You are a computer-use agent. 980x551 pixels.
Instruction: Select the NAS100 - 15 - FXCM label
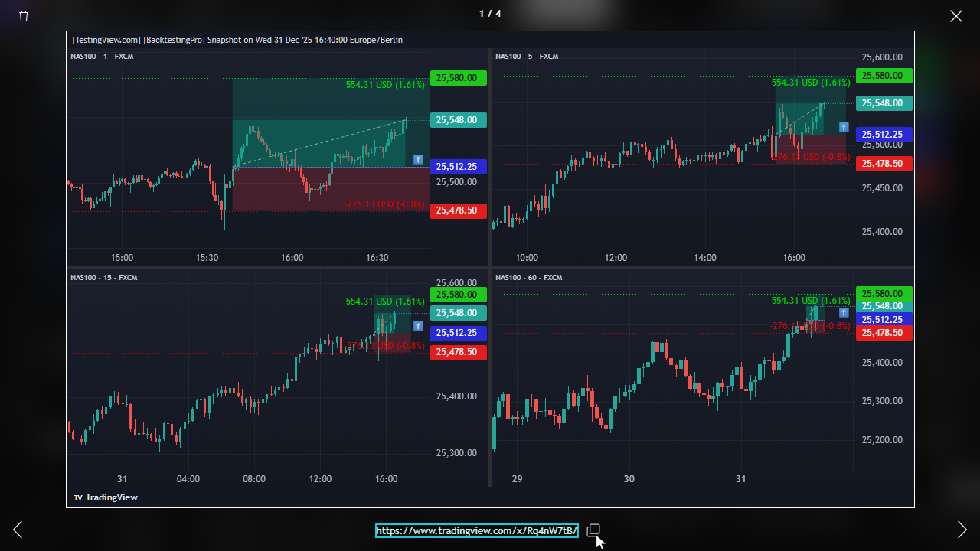[x=103, y=278]
